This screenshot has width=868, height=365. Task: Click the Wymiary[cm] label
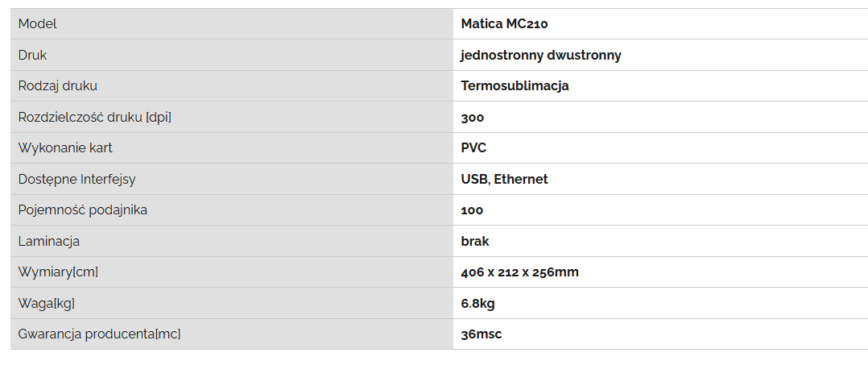(58, 272)
